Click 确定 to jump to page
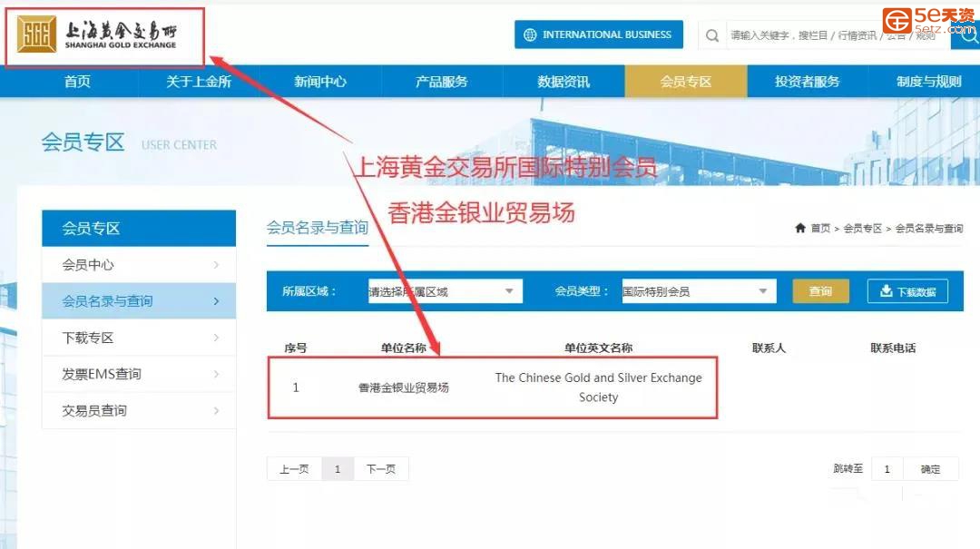Image resolution: width=980 pixels, height=549 pixels. [x=930, y=469]
